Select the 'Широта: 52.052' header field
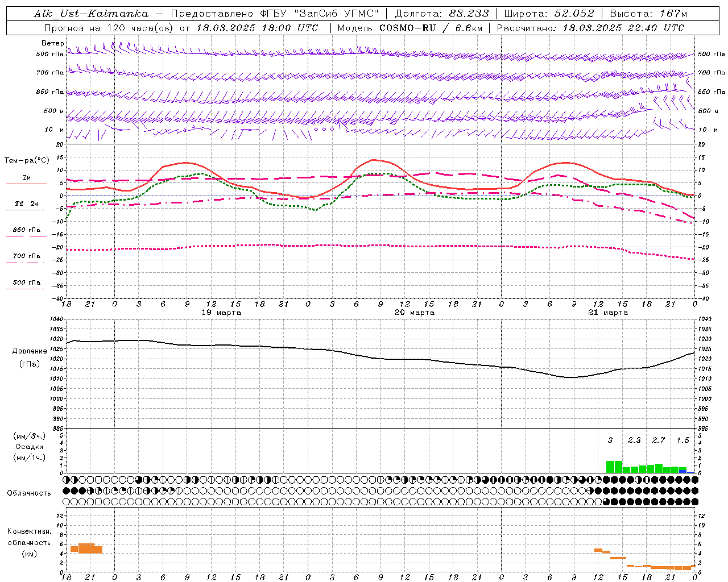The width and height of the screenshot is (728, 582). pyautogui.click(x=549, y=14)
